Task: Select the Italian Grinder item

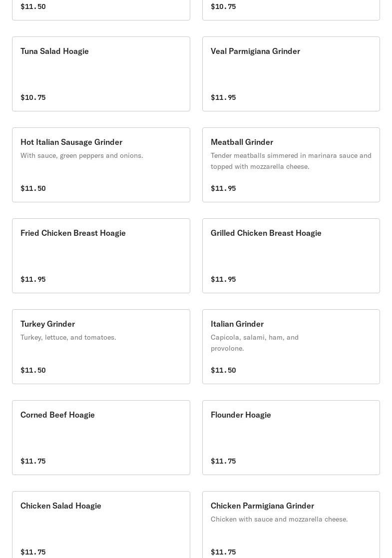Action: (291, 347)
